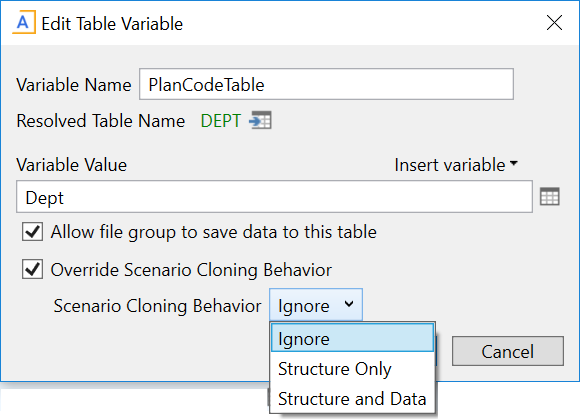580x419 pixels.
Task: Open the table icon next to DEPT
Action: [x=260, y=120]
